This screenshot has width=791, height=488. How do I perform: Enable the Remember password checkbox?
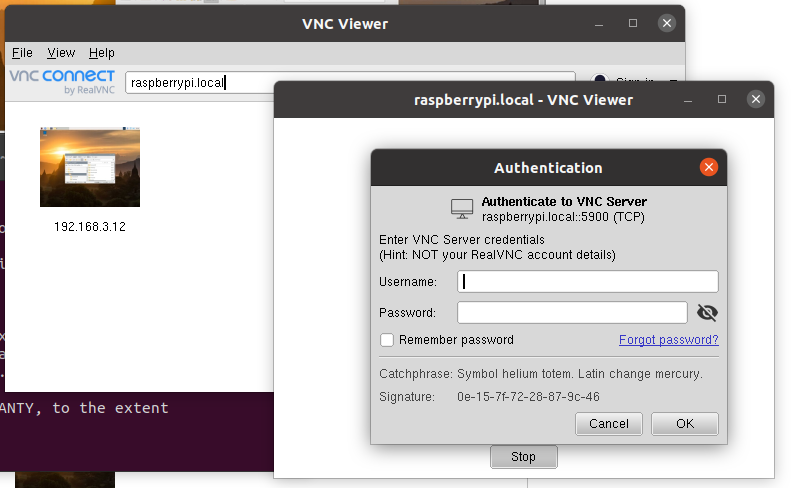tap(387, 340)
